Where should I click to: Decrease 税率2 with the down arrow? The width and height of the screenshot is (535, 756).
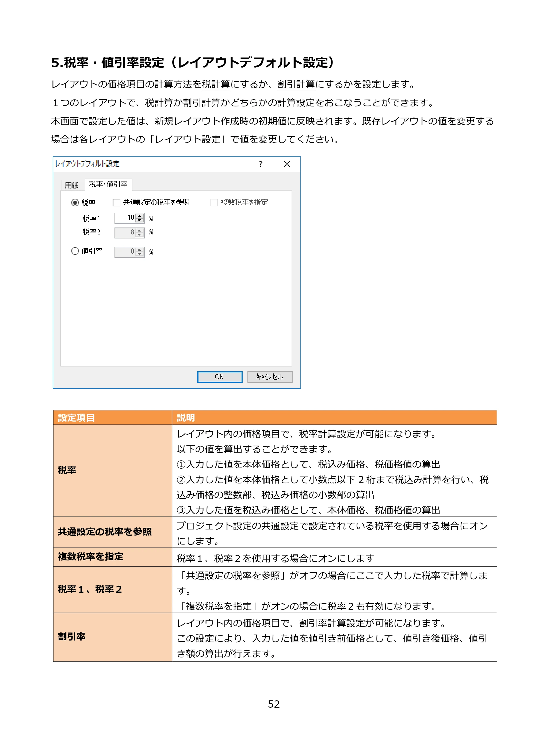tap(140, 235)
